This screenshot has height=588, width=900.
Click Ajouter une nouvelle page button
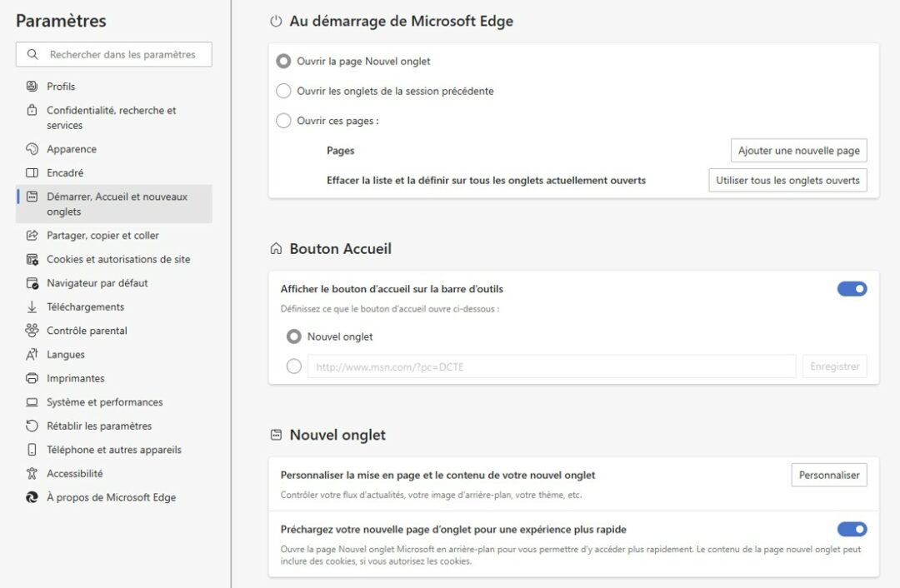tap(798, 150)
